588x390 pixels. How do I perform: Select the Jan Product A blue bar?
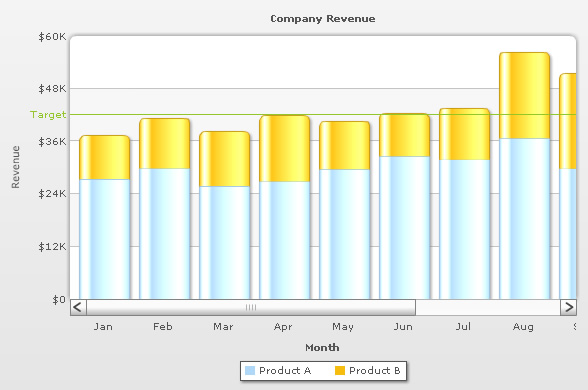(x=105, y=239)
